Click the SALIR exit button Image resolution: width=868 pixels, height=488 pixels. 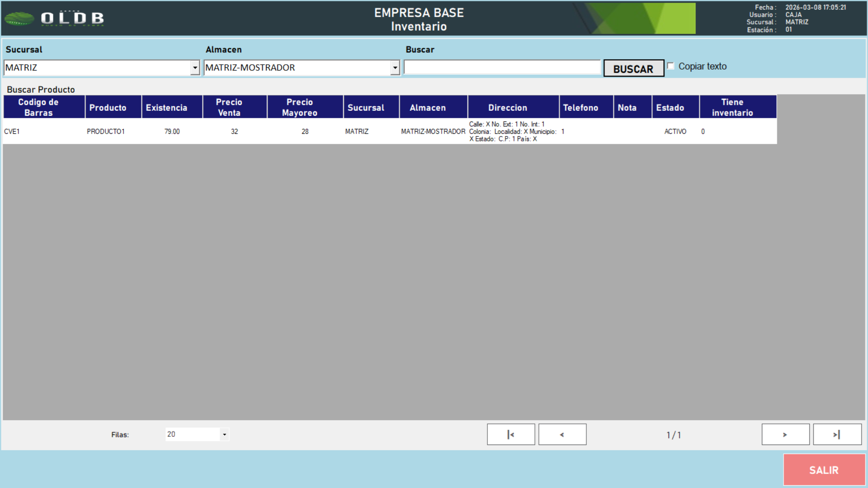point(824,470)
